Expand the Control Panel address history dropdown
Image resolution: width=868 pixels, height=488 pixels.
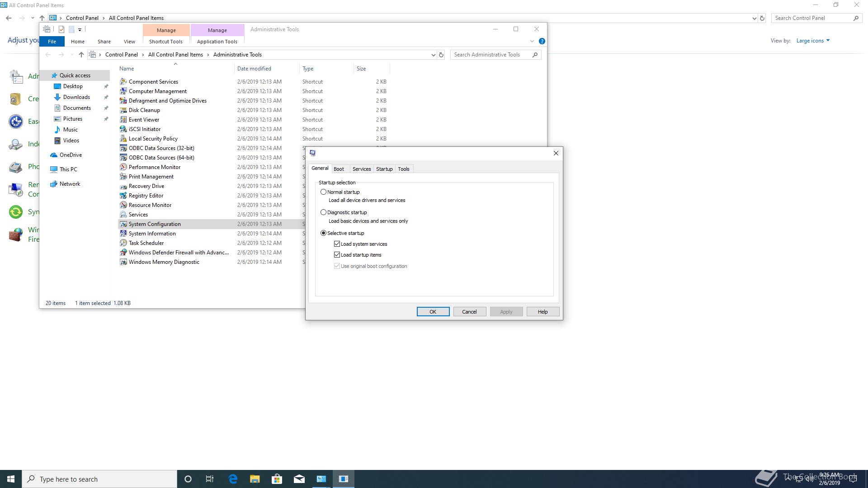tap(754, 18)
